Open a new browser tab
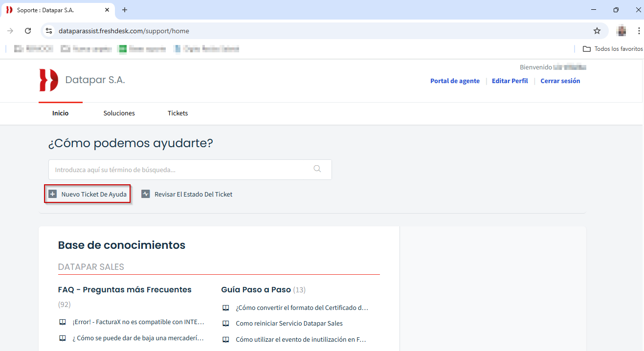This screenshot has width=644, height=351. tap(125, 10)
